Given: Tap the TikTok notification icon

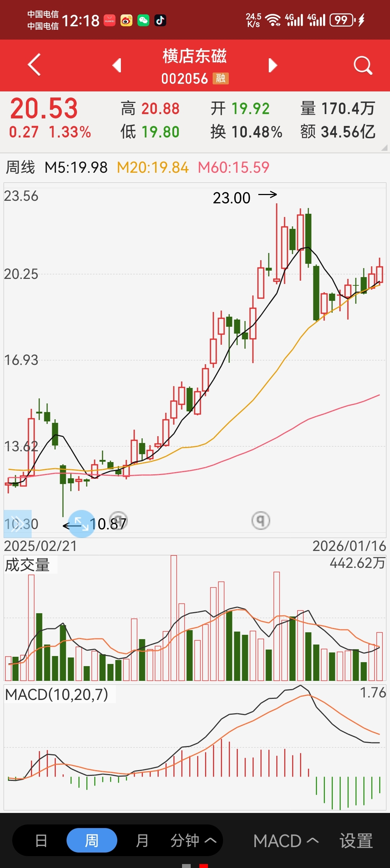Looking at the screenshot, I should point(160,21).
